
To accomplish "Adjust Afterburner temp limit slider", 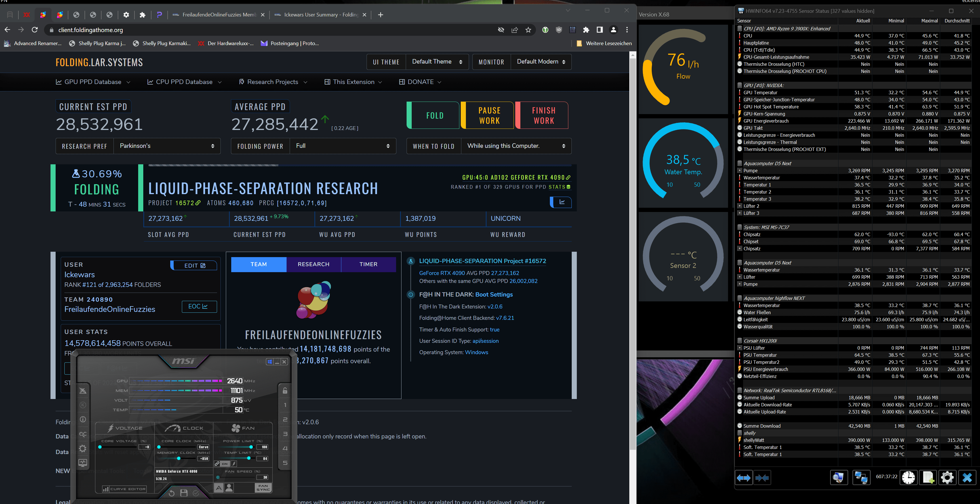I will tap(249, 458).
